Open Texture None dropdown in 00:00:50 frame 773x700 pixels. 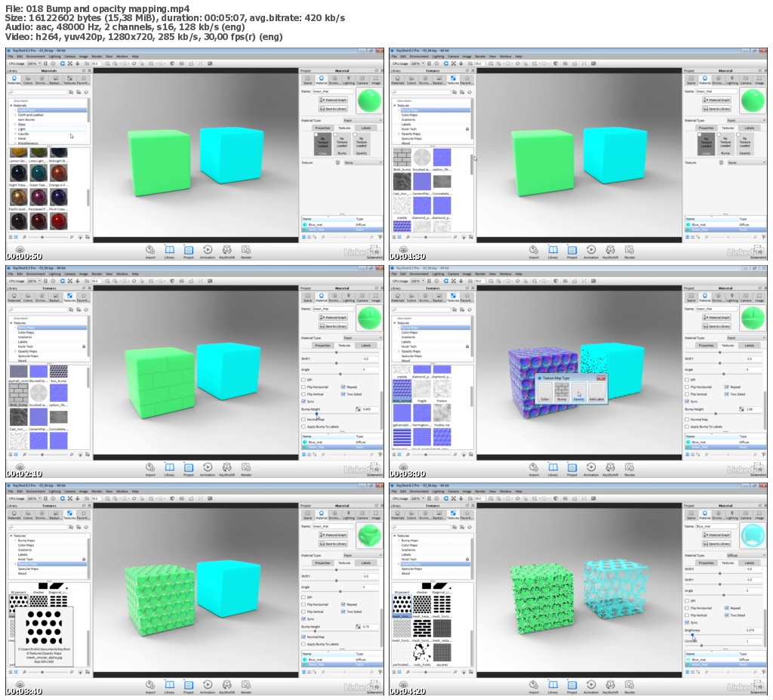(x=362, y=162)
